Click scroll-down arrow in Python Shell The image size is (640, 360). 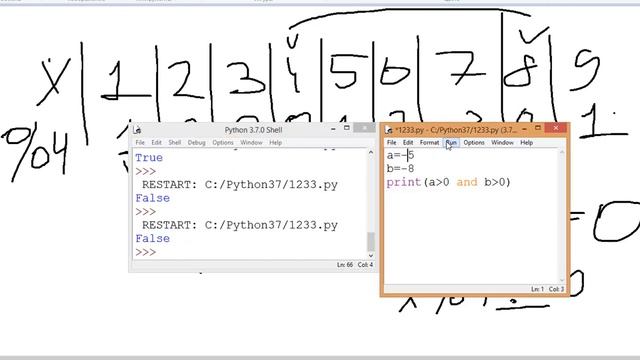(x=371, y=256)
